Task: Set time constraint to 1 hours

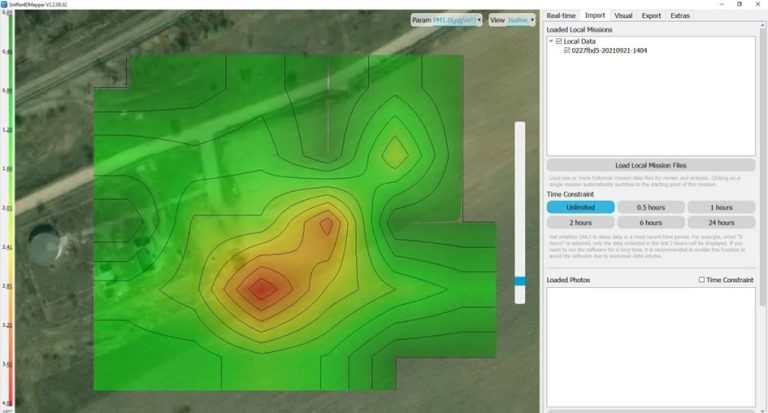Action: pyautogui.click(x=721, y=207)
